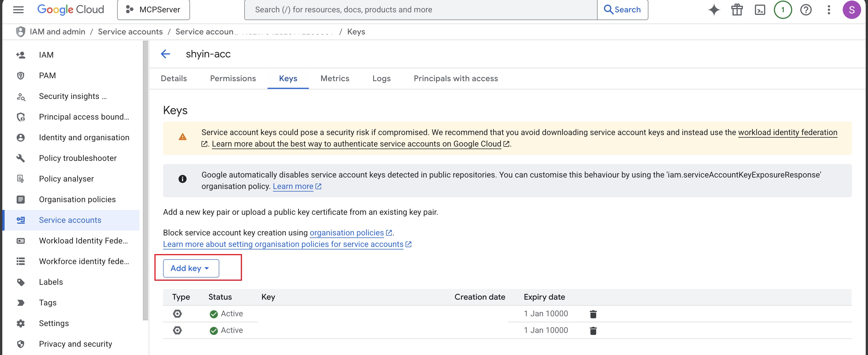Go back using the left arrow
Screen dimensions: 868x355
coord(165,54)
